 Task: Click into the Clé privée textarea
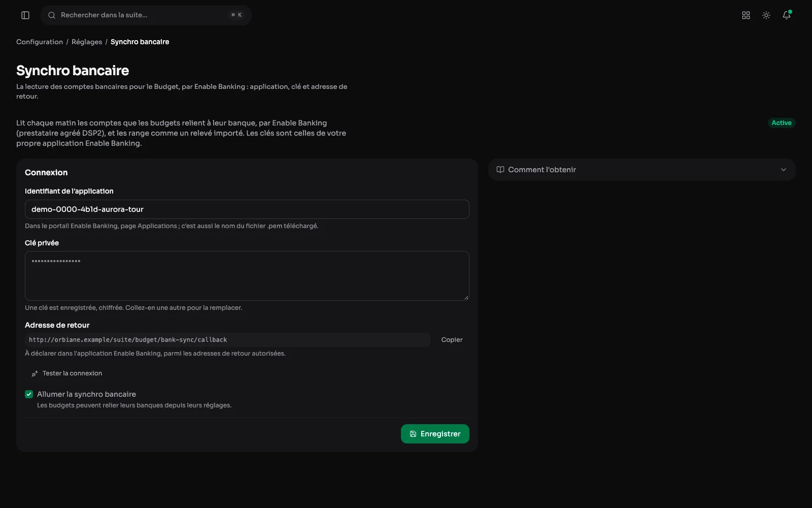247,276
